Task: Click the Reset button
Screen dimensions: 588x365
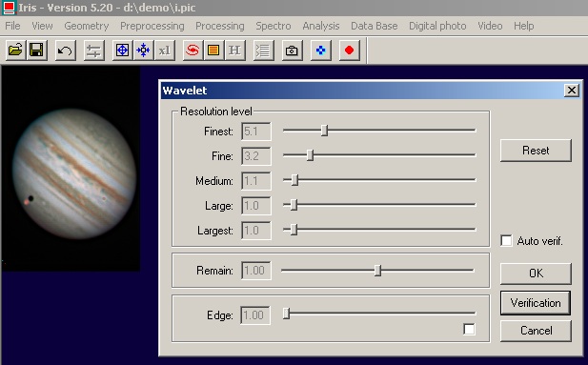Action: point(536,151)
